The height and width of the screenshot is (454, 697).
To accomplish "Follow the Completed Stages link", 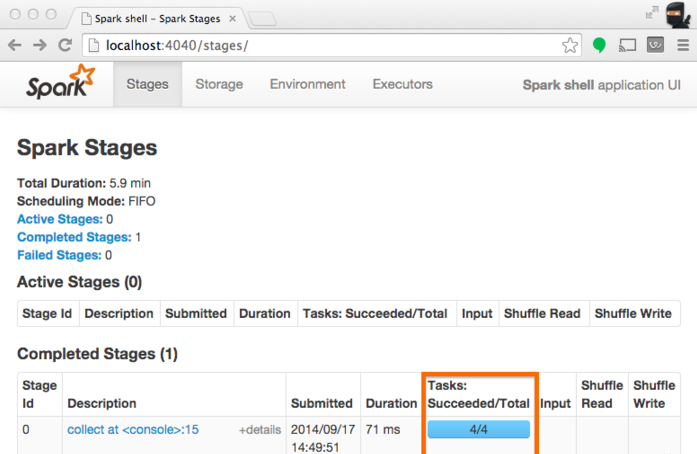I will [74, 237].
